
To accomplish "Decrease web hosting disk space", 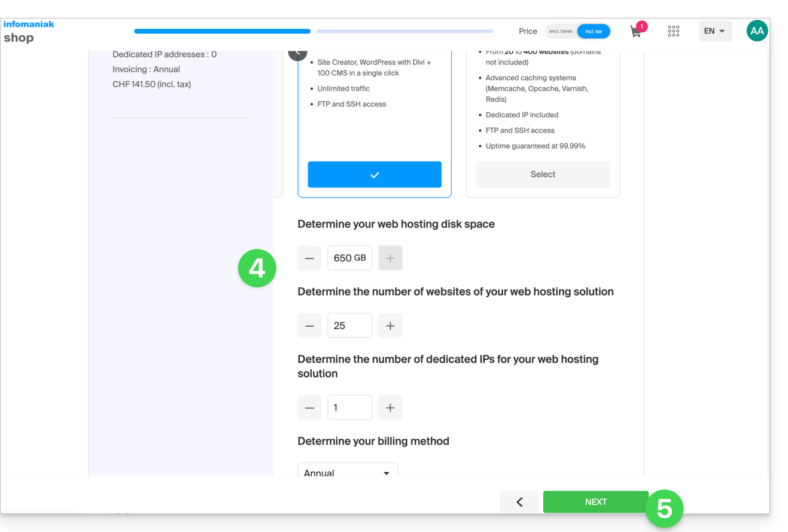I will point(309,258).
